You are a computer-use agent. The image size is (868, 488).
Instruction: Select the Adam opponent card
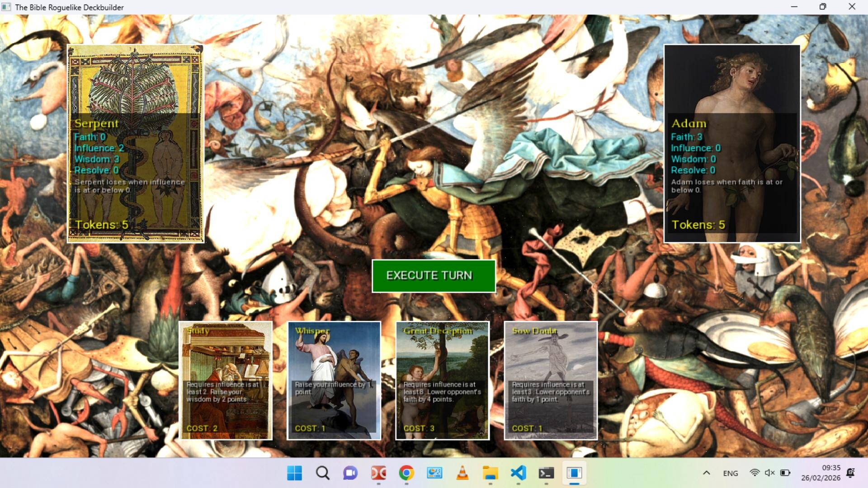click(x=732, y=144)
